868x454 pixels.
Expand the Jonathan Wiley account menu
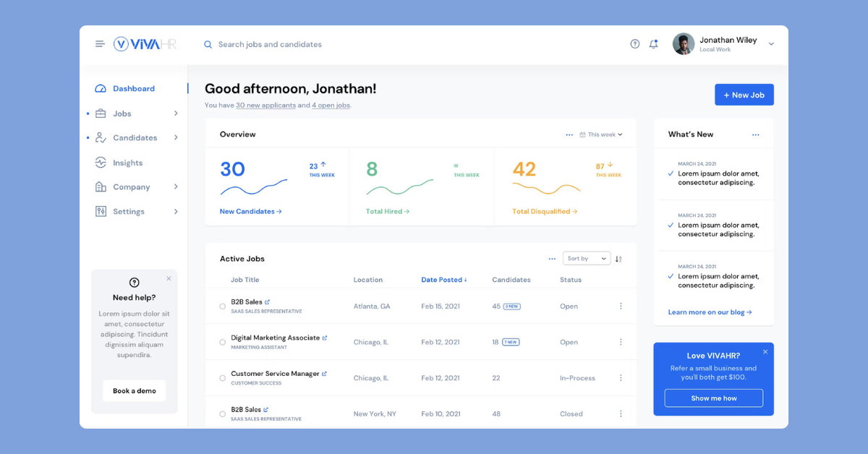[771, 44]
